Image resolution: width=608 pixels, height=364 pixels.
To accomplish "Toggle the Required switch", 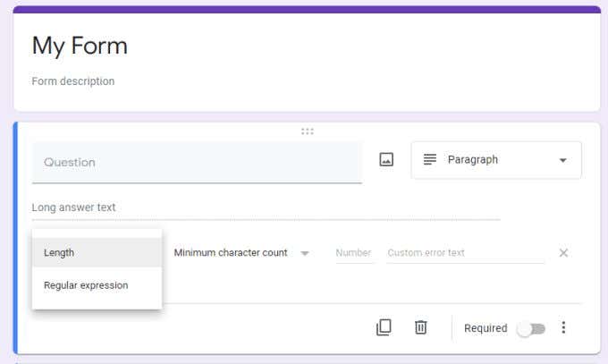I will click(x=531, y=329).
